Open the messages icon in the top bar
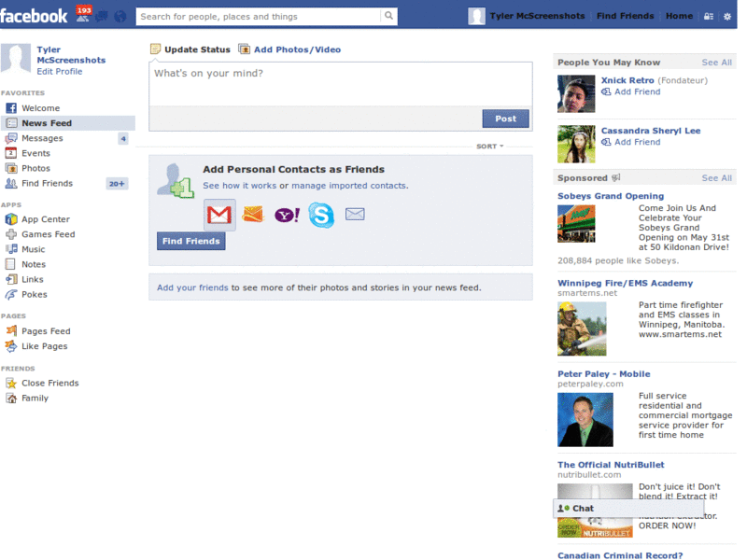747x560 pixels. pyautogui.click(x=102, y=17)
